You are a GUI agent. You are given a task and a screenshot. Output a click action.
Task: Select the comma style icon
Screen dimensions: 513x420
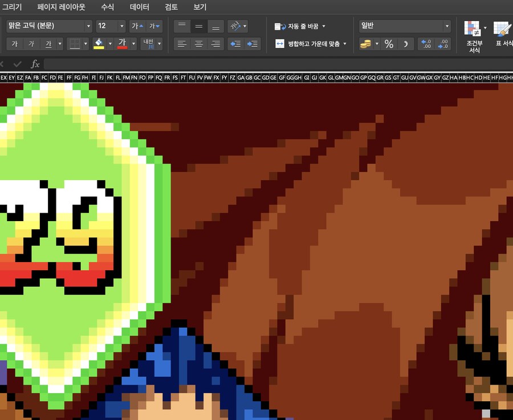405,44
